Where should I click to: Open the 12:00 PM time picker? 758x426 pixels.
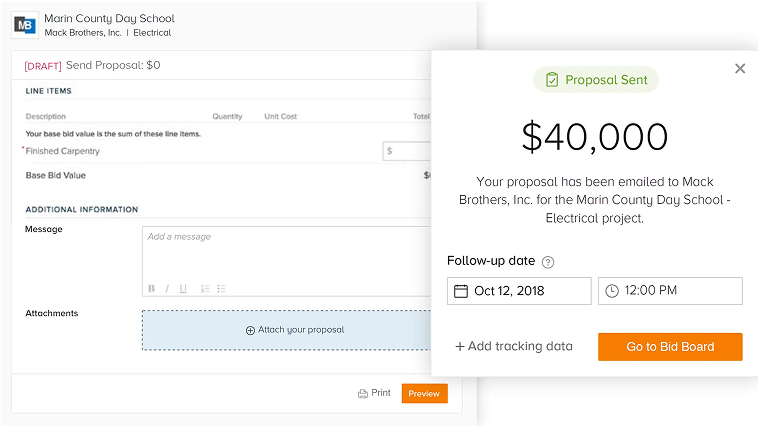tap(670, 291)
